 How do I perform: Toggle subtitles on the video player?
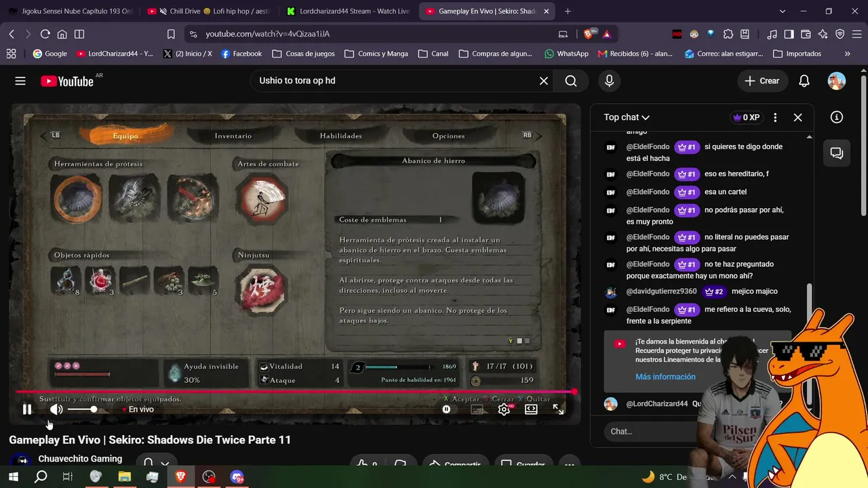477,409
